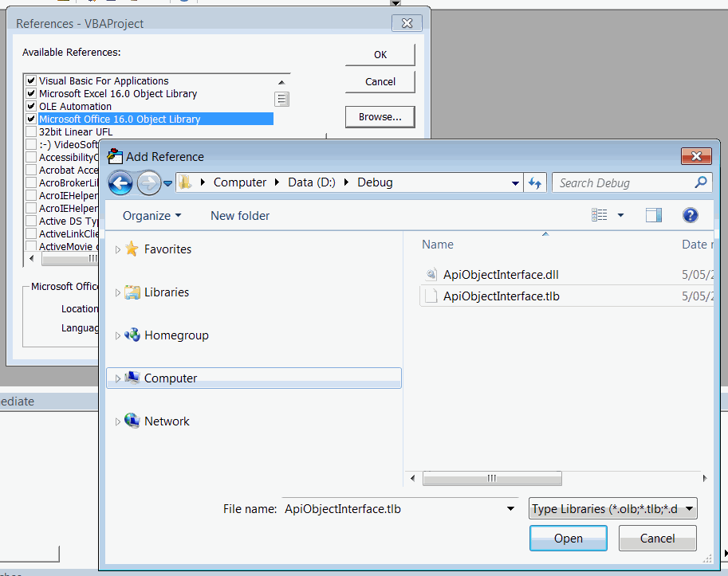Select the Favorites label in navigation pane
Image resolution: width=728 pixels, height=576 pixels.
(x=167, y=249)
